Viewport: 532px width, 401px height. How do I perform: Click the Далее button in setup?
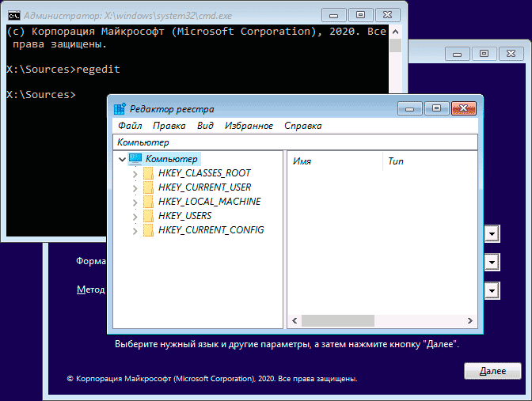(x=492, y=371)
